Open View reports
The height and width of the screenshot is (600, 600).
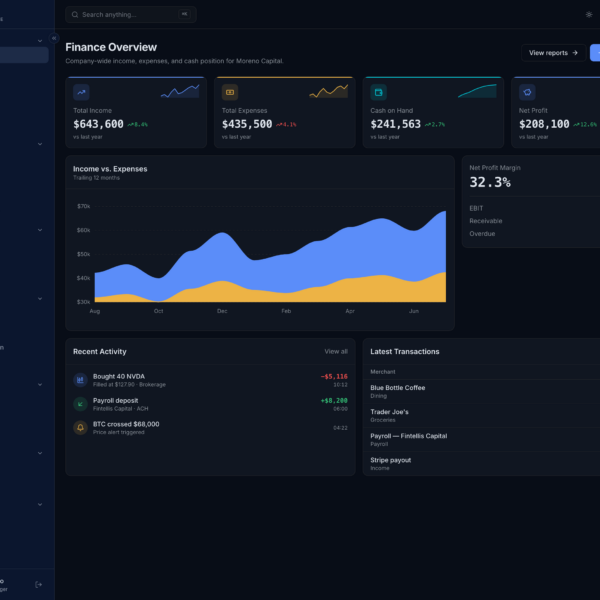click(553, 53)
